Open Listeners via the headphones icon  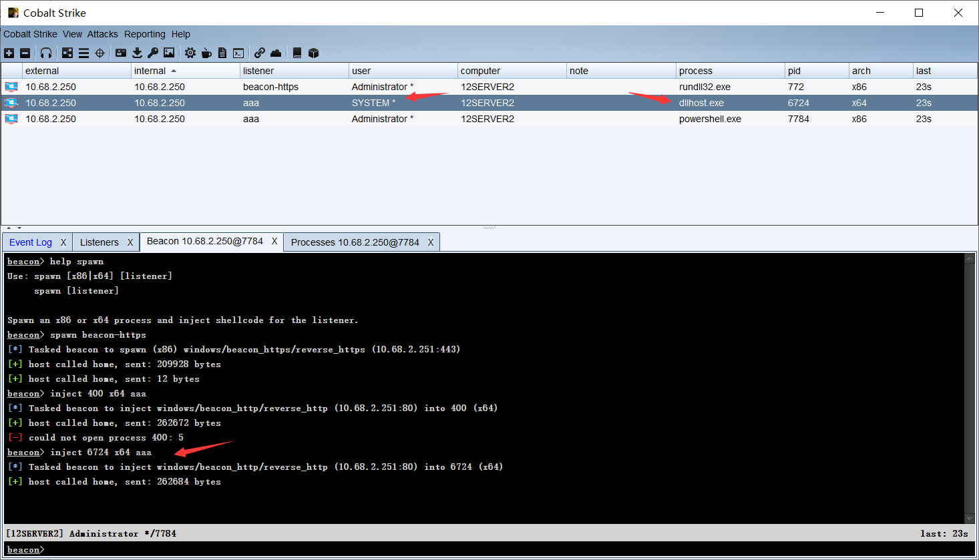tap(46, 53)
